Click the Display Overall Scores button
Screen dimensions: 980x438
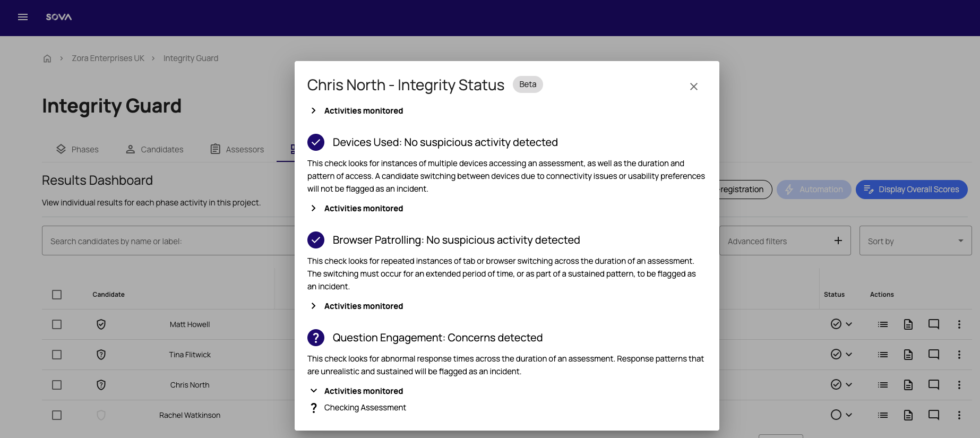(911, 190)
